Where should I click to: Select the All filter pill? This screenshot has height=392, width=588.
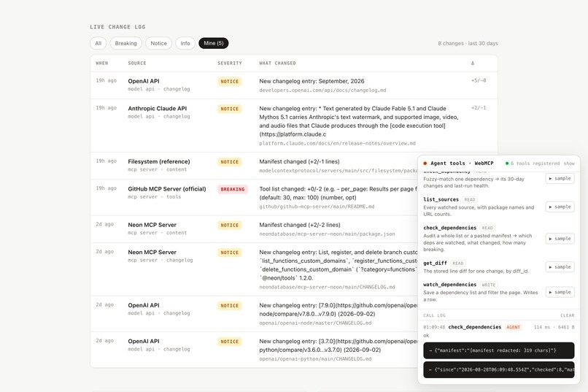[x=98, y=43]
